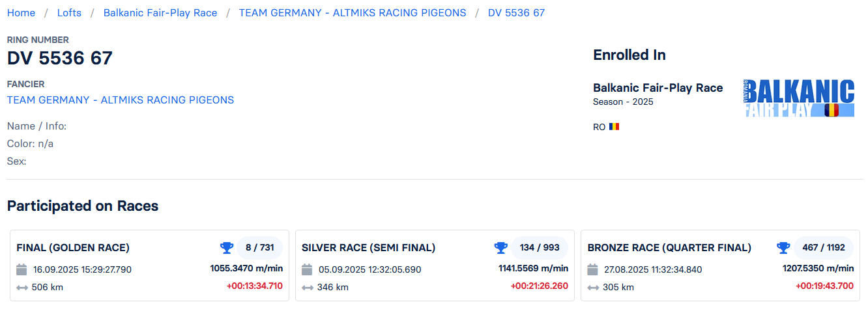Click the distance arrow icon next to 506 km
The width and height of the screenshot is (868, 313).
point(22,287)
